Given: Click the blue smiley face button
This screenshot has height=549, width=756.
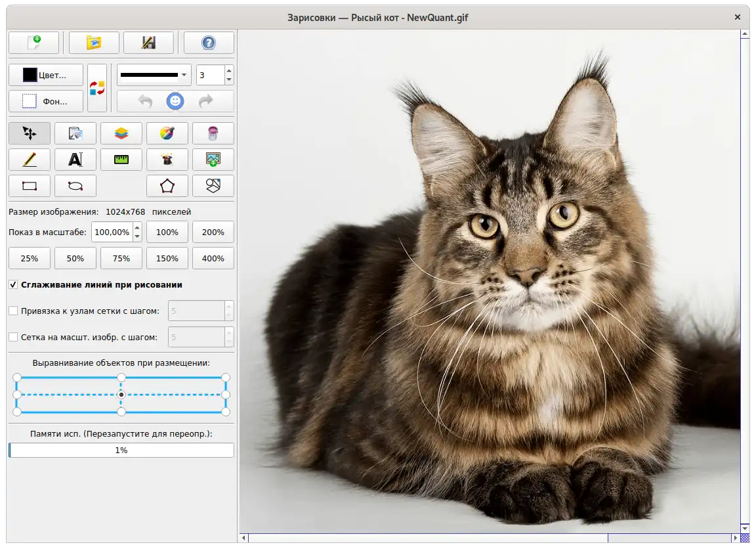Looking at the screenshot, I should [x=175, y=101].
